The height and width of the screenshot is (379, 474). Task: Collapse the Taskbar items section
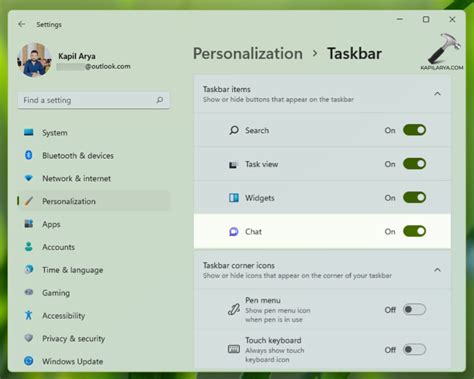coord(437,94)
